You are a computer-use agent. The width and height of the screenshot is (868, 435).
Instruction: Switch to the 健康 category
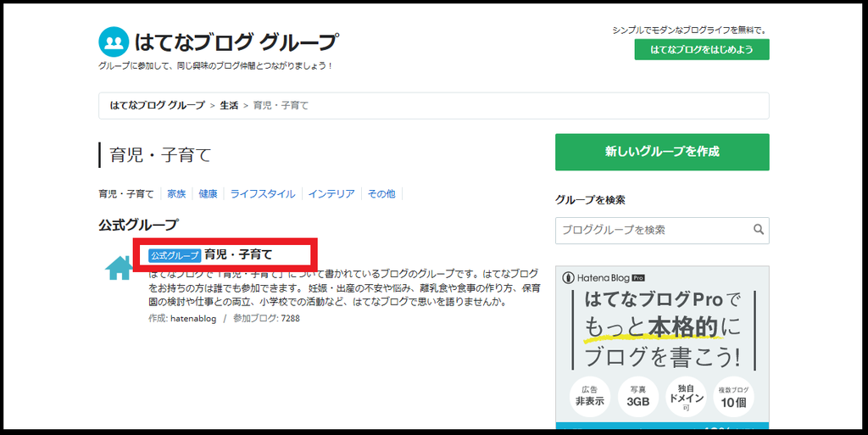click(x=209, y=193)
